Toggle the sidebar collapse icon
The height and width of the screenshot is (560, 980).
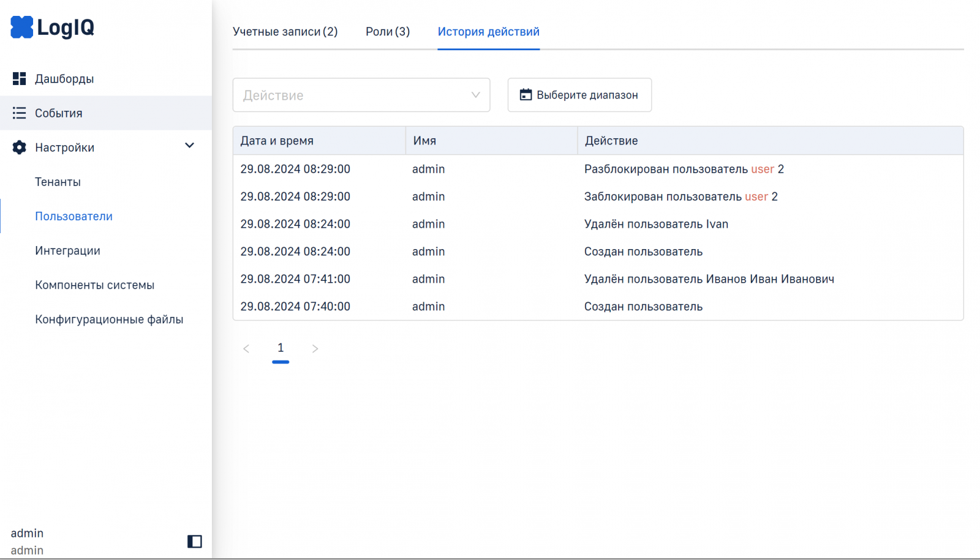pyautogui.click(x=194, y=542)
